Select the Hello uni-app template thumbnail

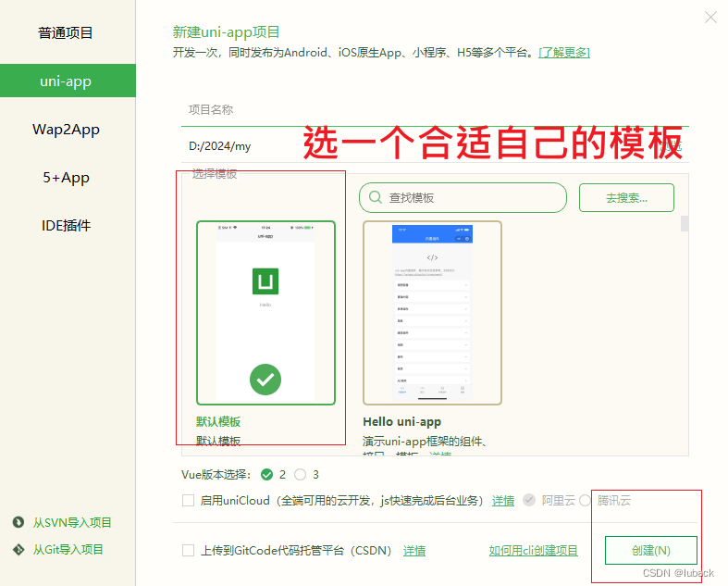tap(432, 313)
